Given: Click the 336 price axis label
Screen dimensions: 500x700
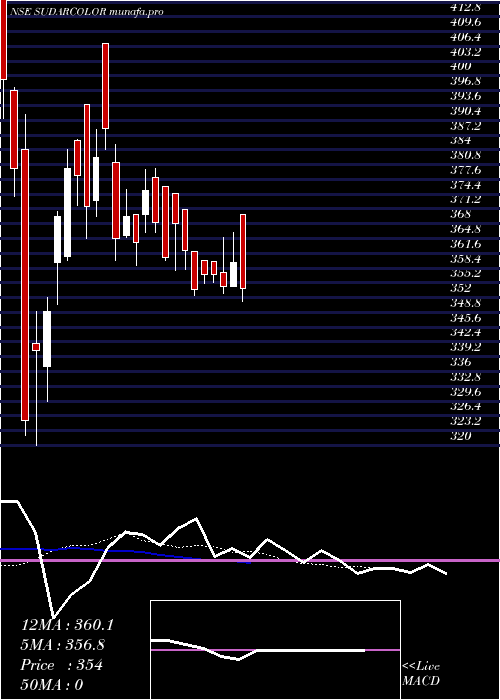Looking at the screenshot, I should click(x=461, y=362).
